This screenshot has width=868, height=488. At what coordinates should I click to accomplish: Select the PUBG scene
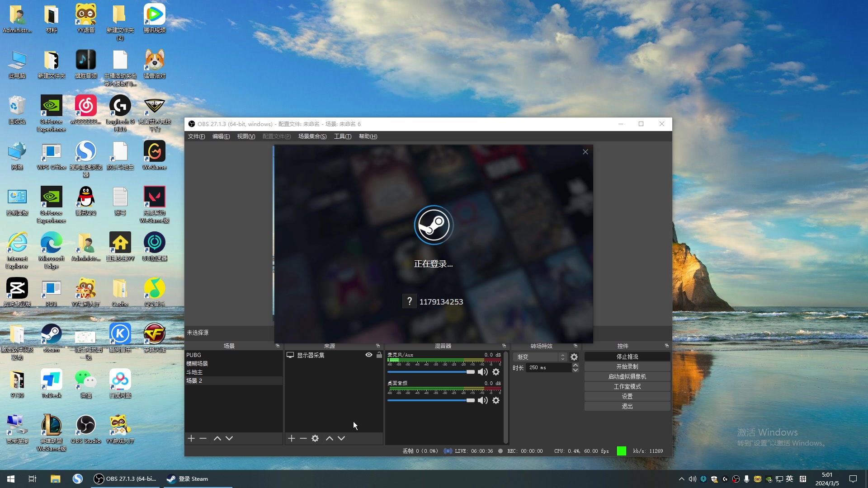[234, 355]
